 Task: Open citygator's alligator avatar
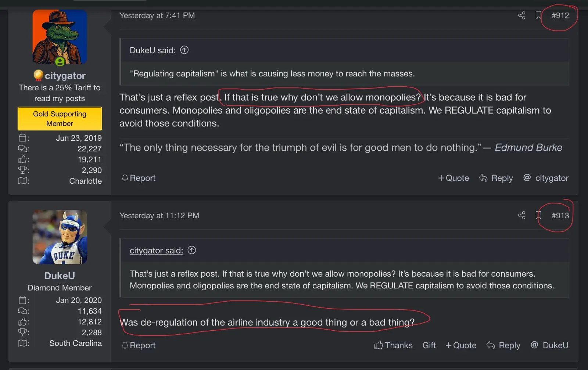click(60, 37)
